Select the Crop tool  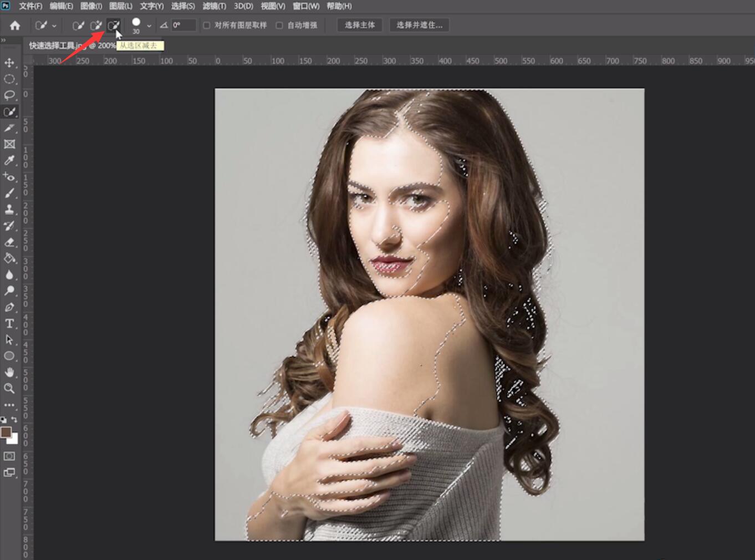[9, 128]
